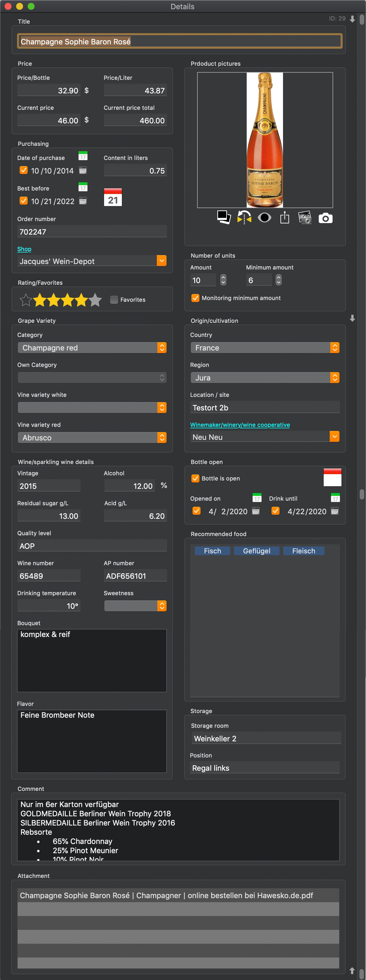Image resolution: width=366 pixels, height=980 pixels.
Task: Open the Own Category dropdown
Action: [92, 377]
